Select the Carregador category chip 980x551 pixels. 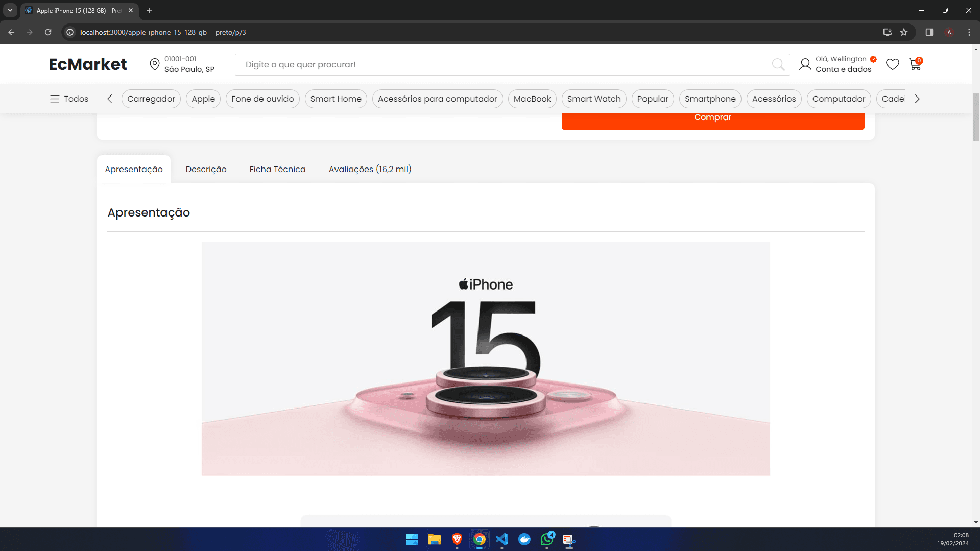tap(151, 99)
